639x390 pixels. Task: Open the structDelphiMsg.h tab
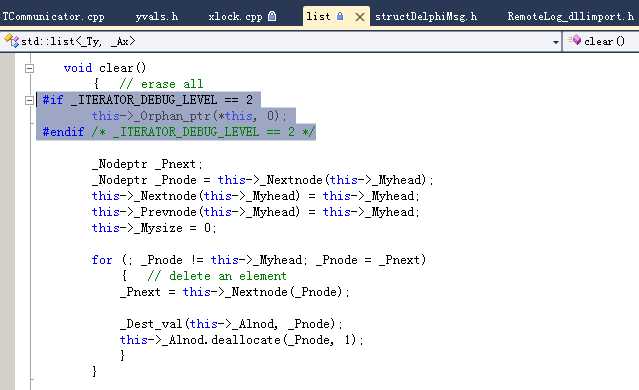(x=426, y=17)
